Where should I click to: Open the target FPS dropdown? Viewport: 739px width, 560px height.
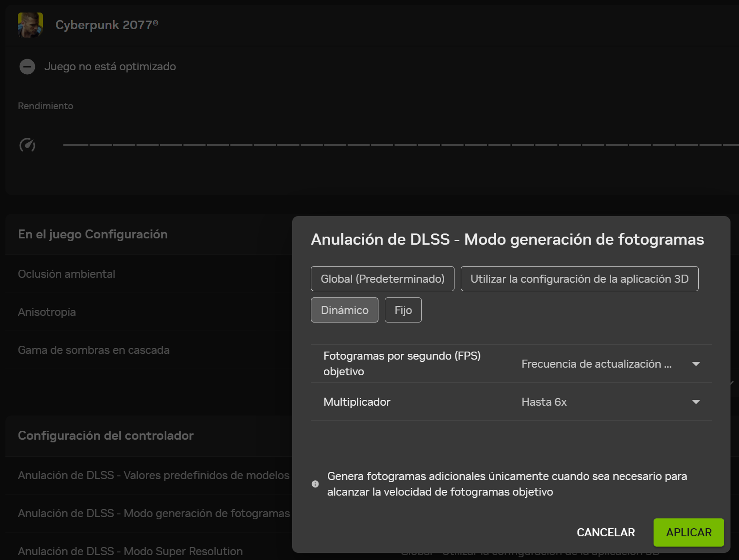[611, 364]
